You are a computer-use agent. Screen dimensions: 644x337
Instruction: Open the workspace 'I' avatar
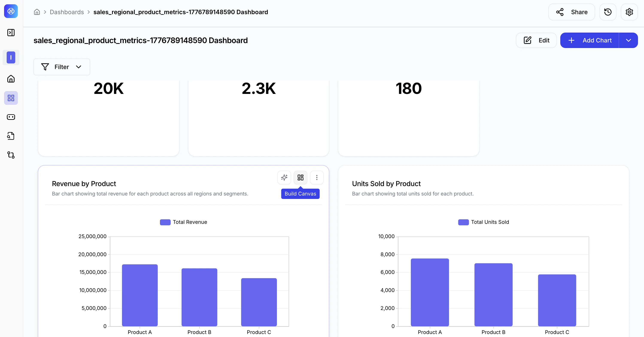tap(11, 57)
